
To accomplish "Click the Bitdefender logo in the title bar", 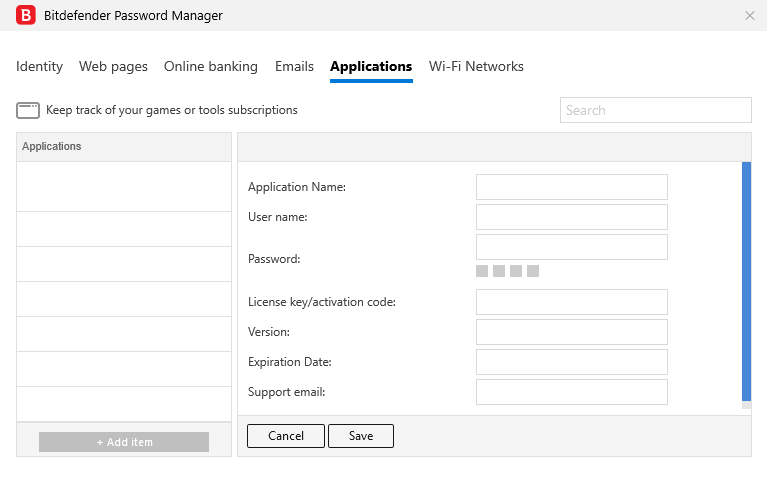I will (x=26, y=15).
